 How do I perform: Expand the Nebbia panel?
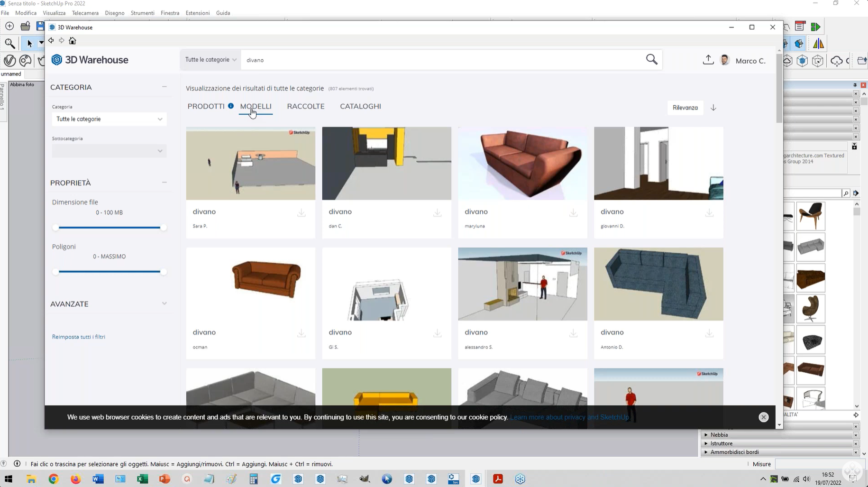pos(719,435)
